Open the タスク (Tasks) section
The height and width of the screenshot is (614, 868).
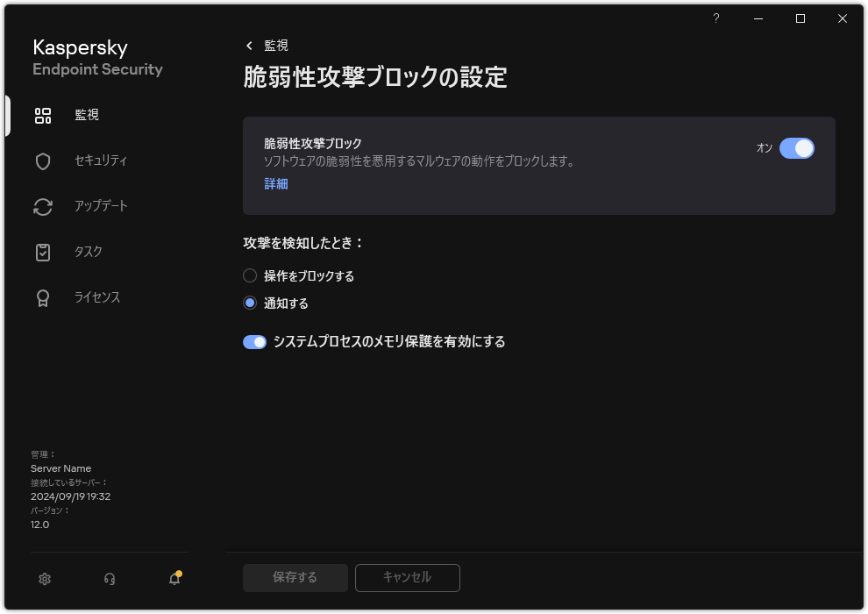click(85, 252)
